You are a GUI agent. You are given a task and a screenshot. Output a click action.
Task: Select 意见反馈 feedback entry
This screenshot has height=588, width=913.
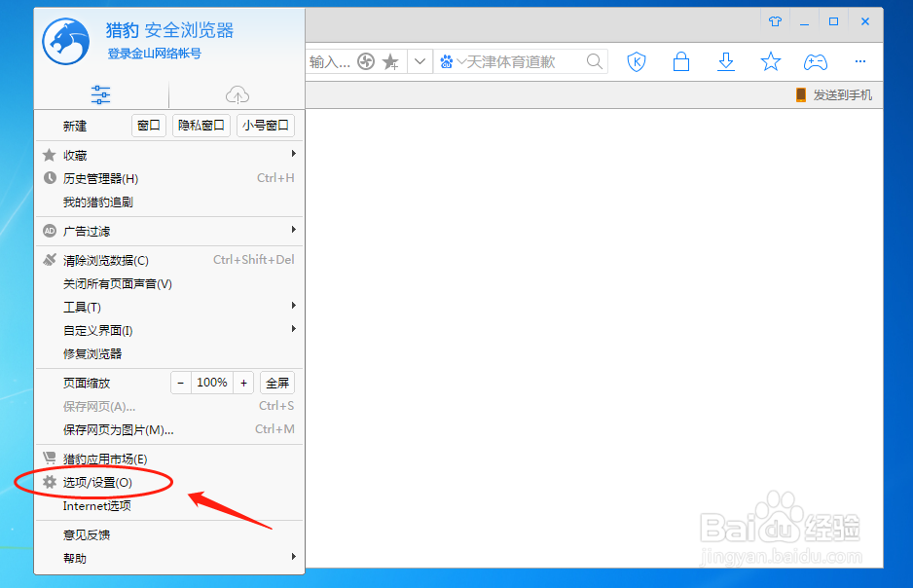(x=169, y=534)
